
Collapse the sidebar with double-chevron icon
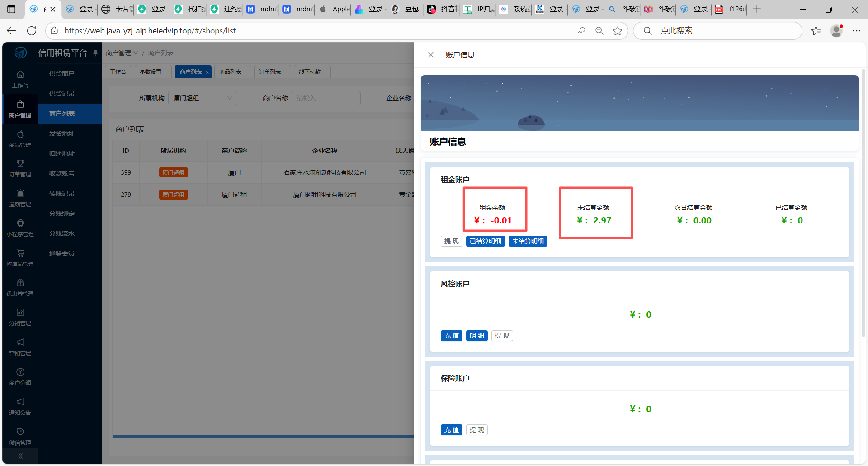point(20,456)
